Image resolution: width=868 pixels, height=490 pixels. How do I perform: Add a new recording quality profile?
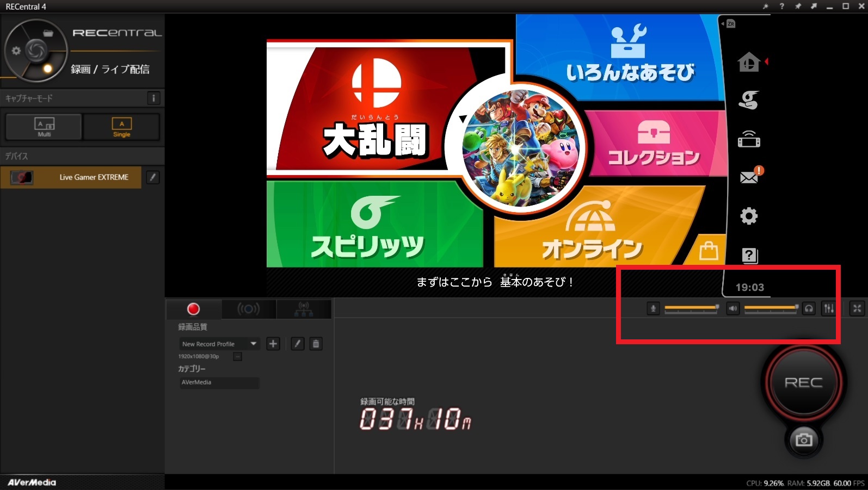[x=273, y=344]
